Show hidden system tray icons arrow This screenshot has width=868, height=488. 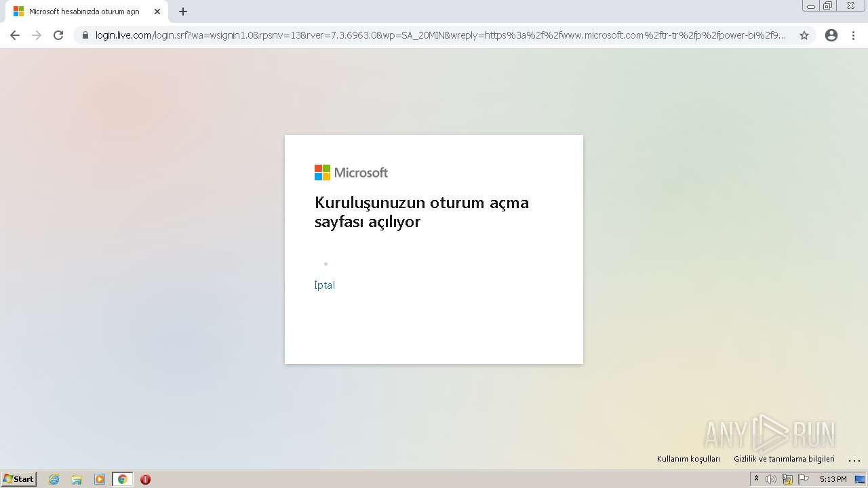[757, 479]
